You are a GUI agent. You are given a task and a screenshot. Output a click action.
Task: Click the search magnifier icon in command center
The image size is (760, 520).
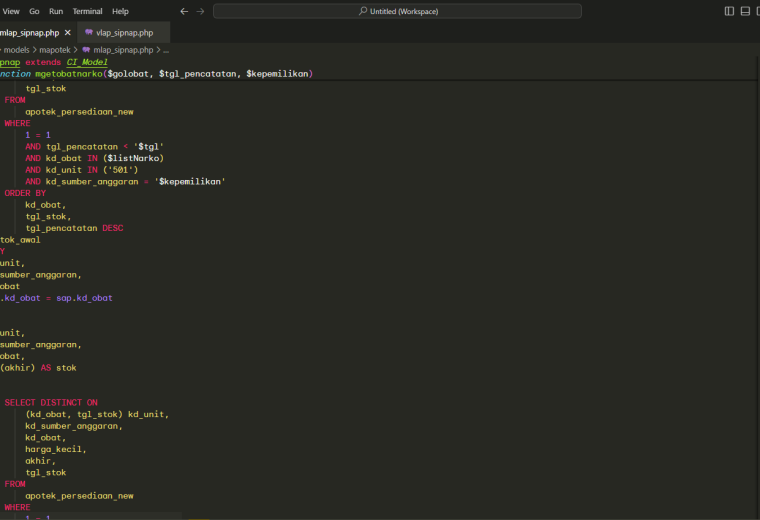[363, 11]
